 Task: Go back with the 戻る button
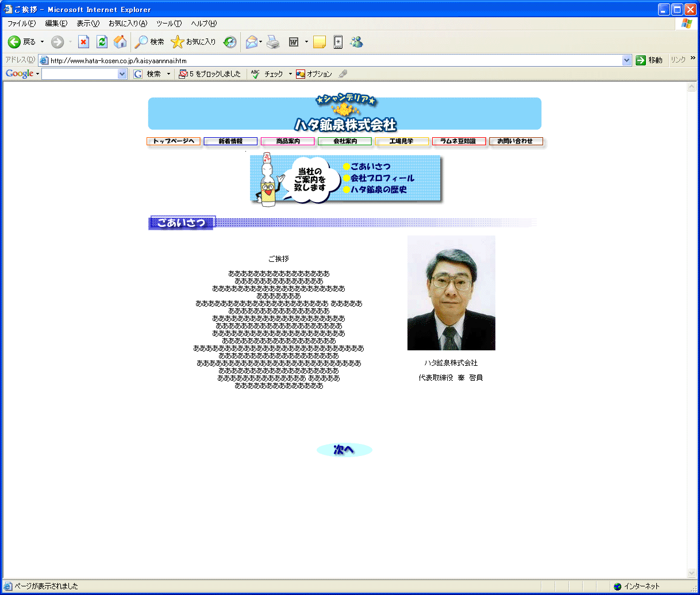pyautogui.click(x=22, y=42)
